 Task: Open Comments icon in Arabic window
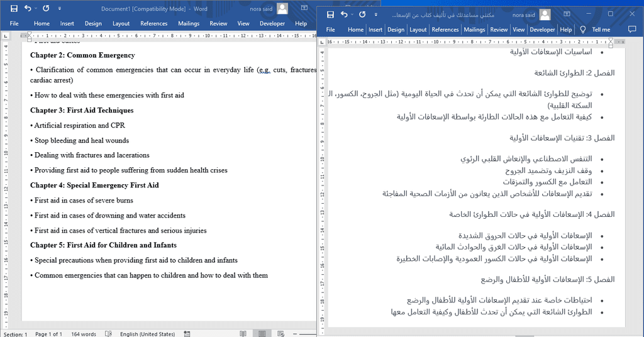tap(632, 30)
